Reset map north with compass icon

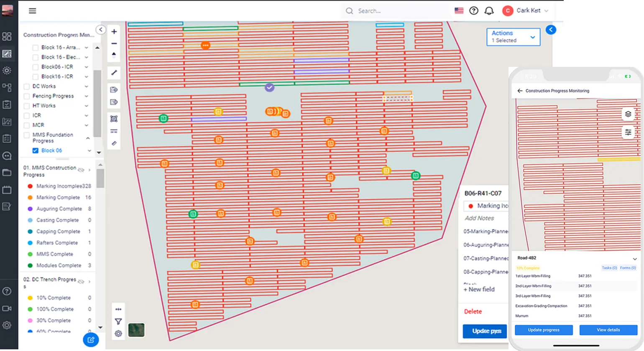tap(114, 55)
